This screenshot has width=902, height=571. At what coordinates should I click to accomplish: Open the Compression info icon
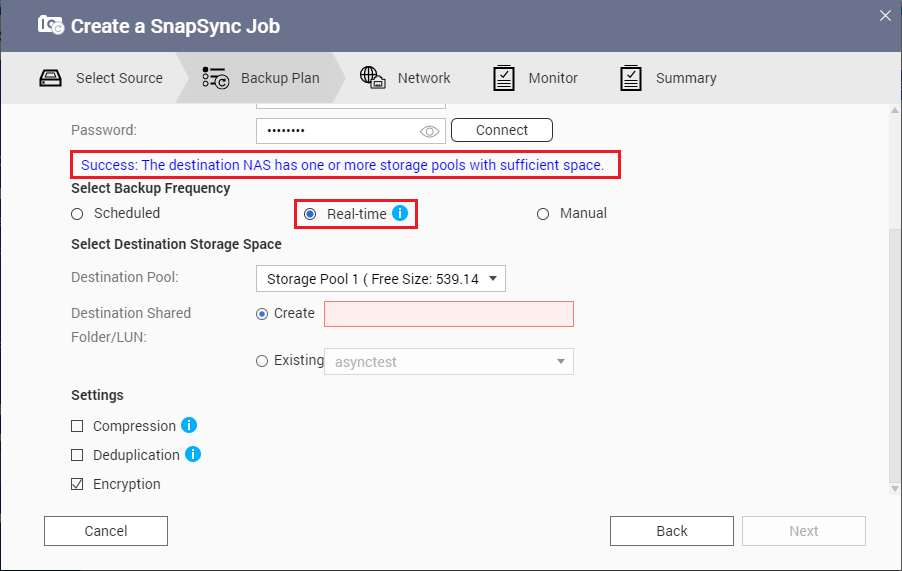pos(189,425)
